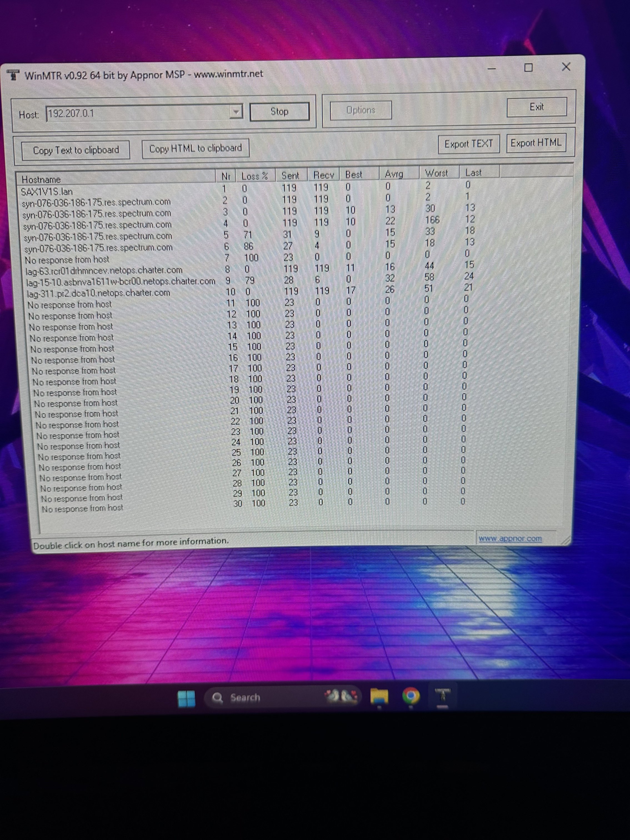630x840 pixels.
Task: Click in the Host address field
Action: coord(137,114)
